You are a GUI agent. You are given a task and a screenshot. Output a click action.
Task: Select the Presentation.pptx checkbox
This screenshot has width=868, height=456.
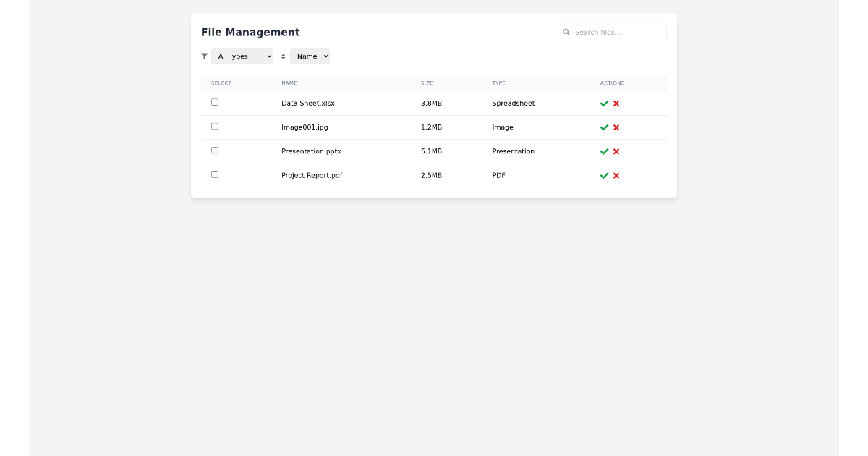(214, 150)
